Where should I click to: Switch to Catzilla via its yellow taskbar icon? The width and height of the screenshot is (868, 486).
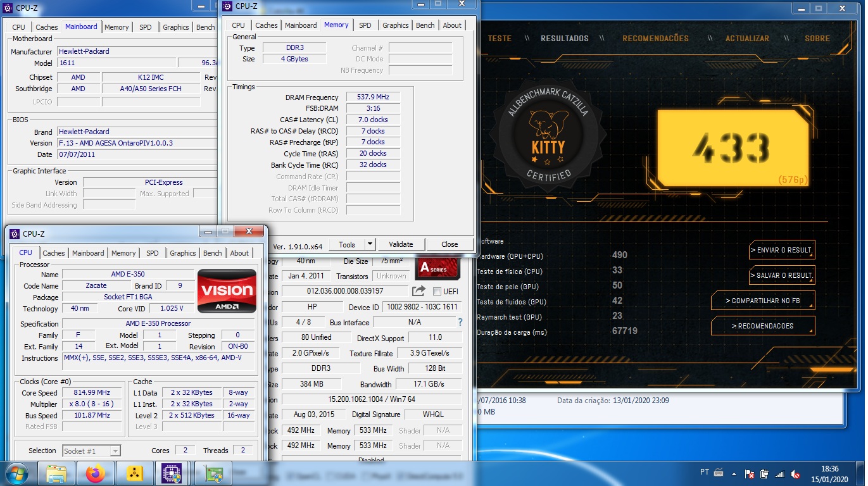coord(134,473)
